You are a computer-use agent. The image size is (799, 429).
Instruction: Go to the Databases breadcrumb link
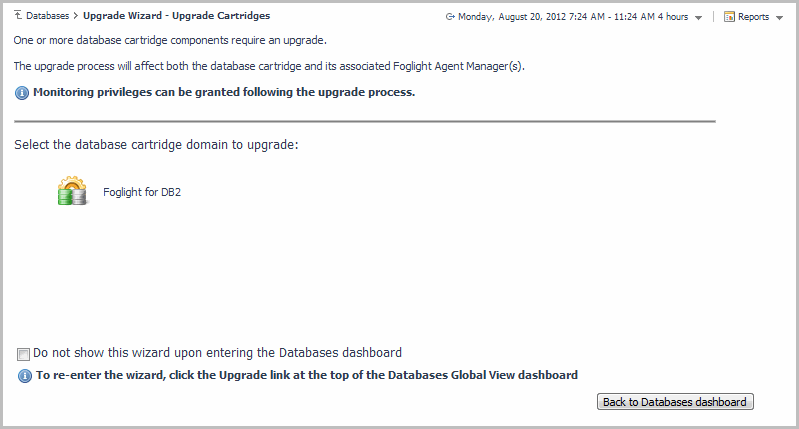tap(49, 16)
